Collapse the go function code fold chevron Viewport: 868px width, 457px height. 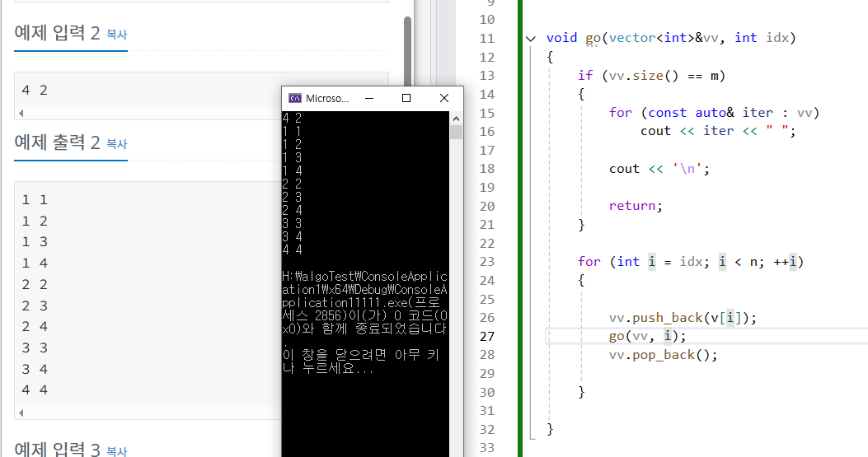coord(530,38)
